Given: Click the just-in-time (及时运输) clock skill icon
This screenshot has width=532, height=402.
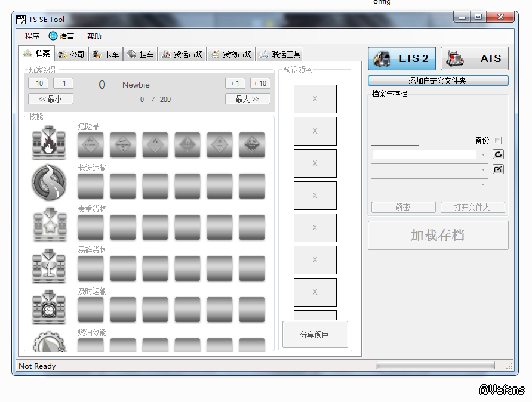Looking at the screenshot, I should point(49,306).
